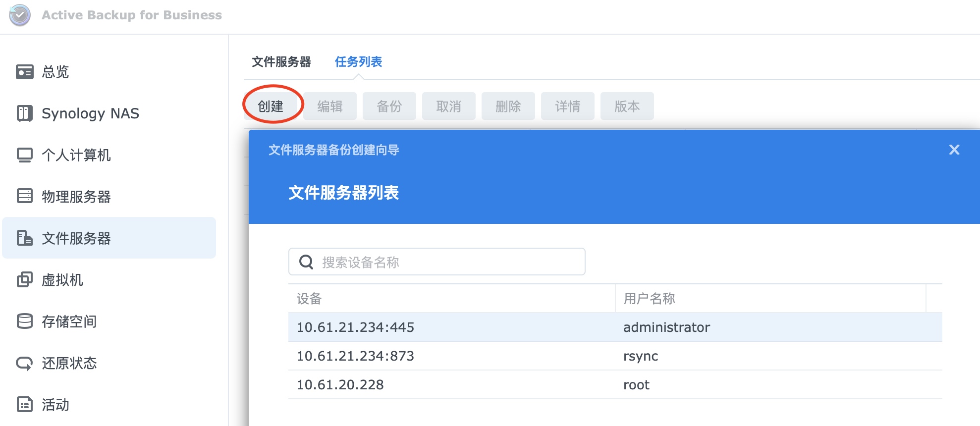The width and height of the screenshot is (980, 426).
Task: Open the Synology NAS section label
Action: pos(90,113)
